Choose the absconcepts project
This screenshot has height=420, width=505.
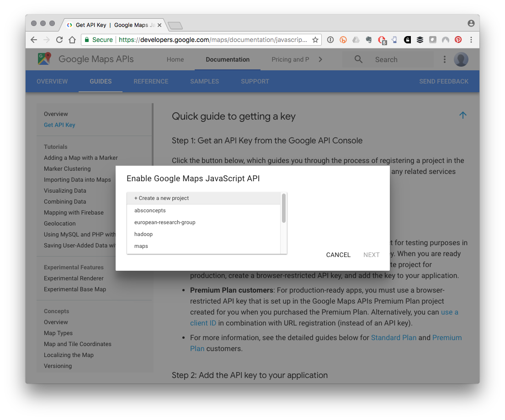pyautogui.click(x=204, y=210)
